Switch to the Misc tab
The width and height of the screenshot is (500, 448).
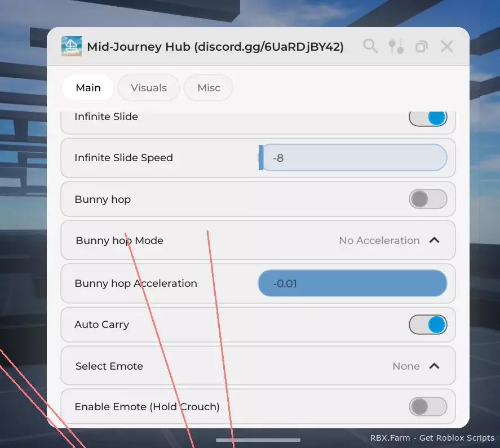(x=209, y=88)
